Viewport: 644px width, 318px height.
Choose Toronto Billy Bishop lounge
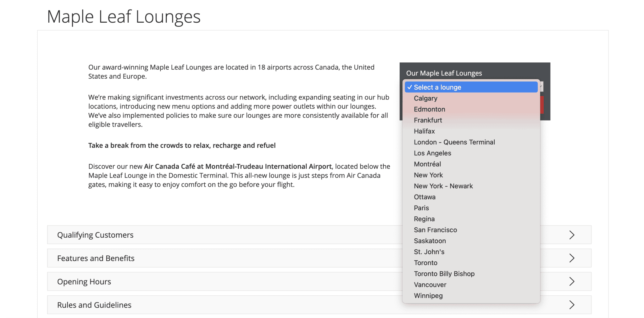(x=444, y=274)
